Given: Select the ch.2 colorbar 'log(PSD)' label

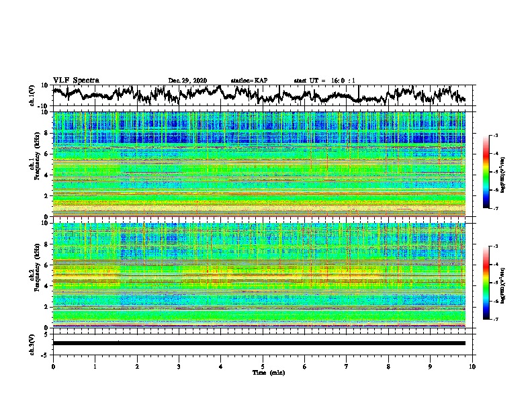Looking at the screenshot, I should pyautogui.click(x=503, y=285).
